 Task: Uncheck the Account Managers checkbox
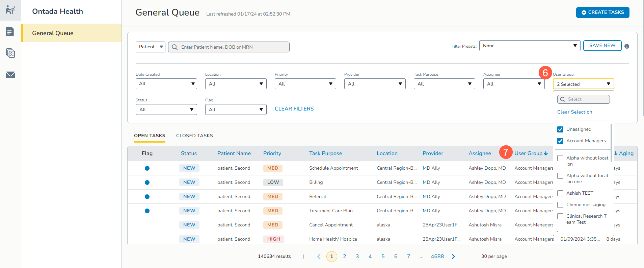(560, 141)
